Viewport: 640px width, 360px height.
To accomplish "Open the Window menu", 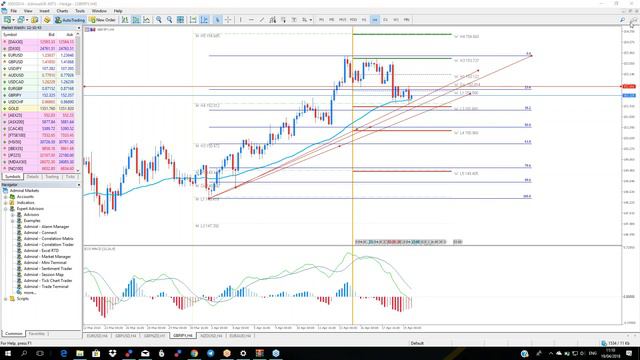I will point(99,11).
